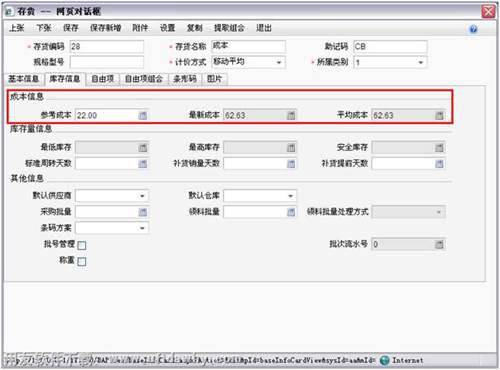Enable the 批号管理 checkbox
The height and width of the screenshot is (370, 500).
tap(82, 246)
